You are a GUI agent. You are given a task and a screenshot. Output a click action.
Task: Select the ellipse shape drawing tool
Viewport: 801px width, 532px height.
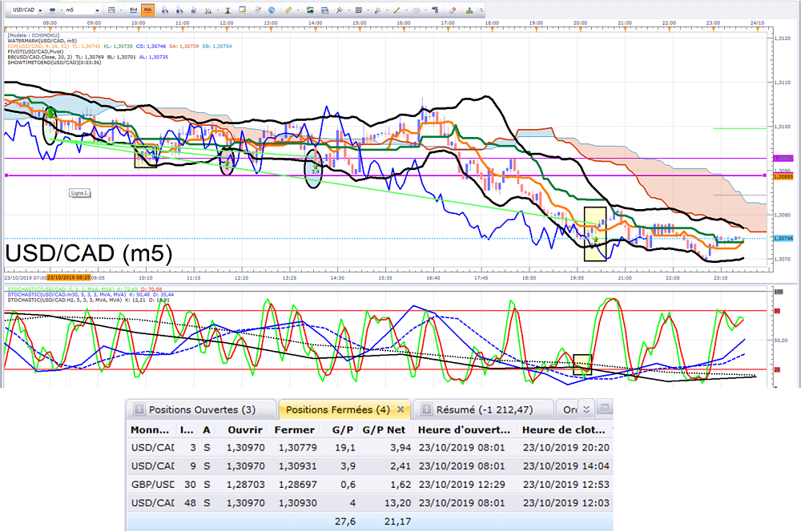point(416,10)
